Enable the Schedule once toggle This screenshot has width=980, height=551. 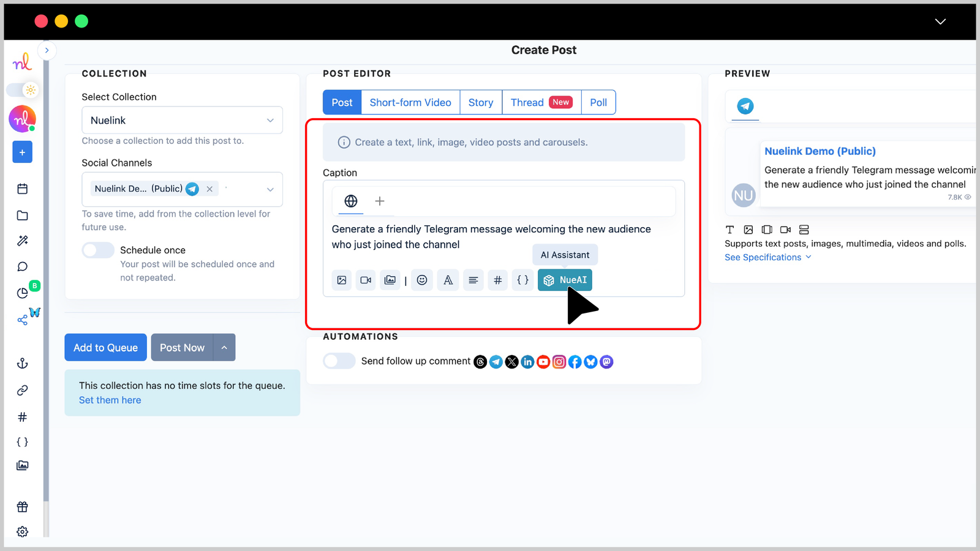[x=97, y=250]
